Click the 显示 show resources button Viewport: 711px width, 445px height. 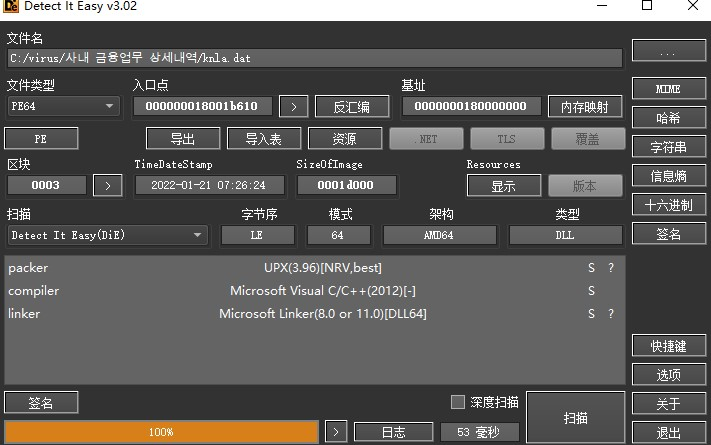pos(504,186)
